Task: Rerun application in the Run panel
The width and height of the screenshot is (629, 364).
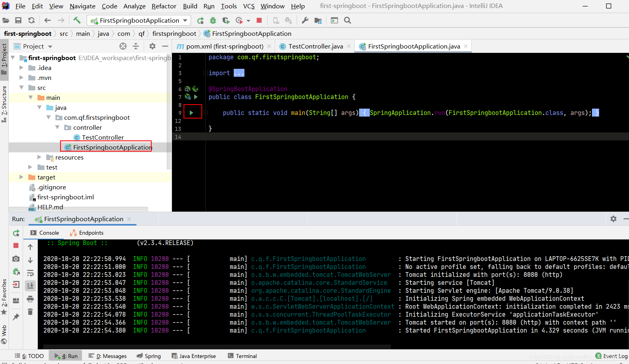Action: (16, 233)
